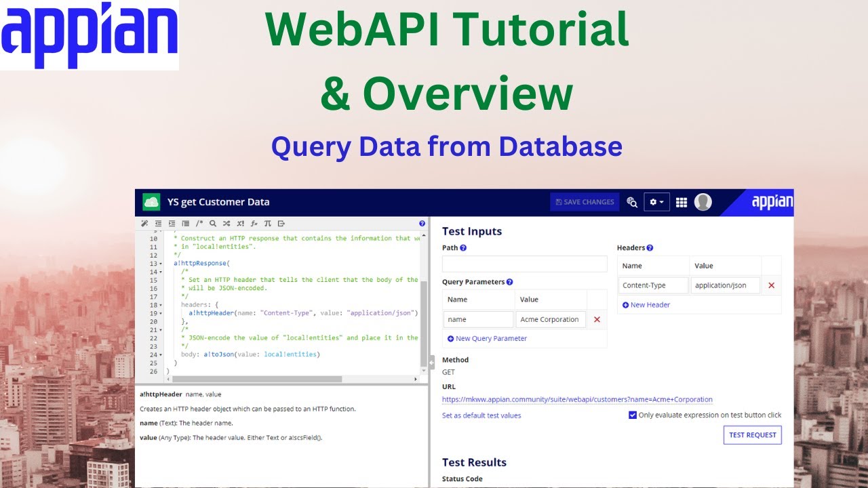868x488 pixels.
Task: Collapse the code fold at line 24
Action: (161, 354)
